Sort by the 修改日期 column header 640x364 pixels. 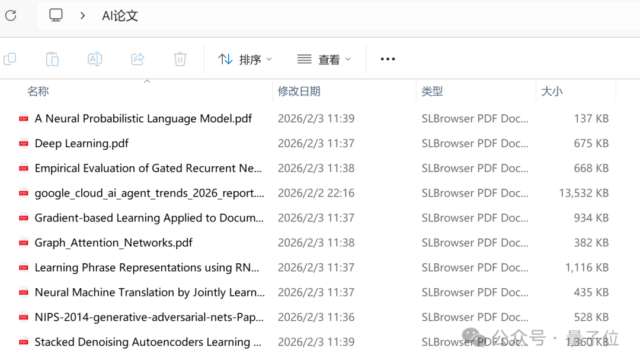(299, 91)
